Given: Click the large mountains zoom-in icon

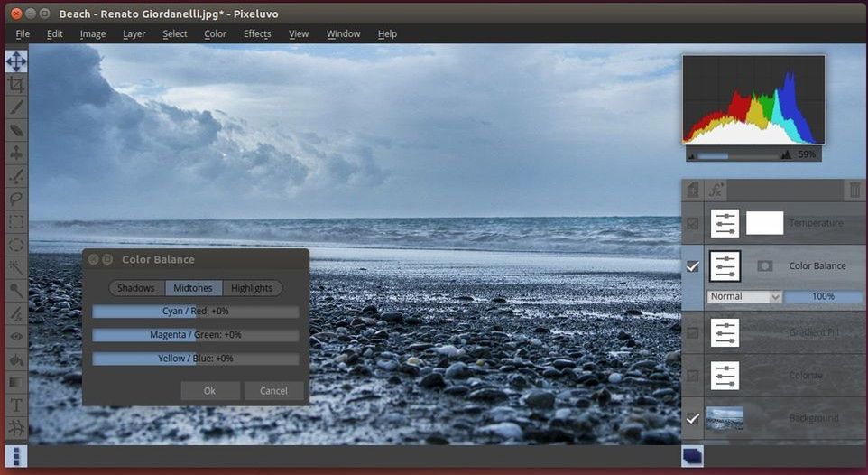Looking at the screenshot, I should click(786, 155).
